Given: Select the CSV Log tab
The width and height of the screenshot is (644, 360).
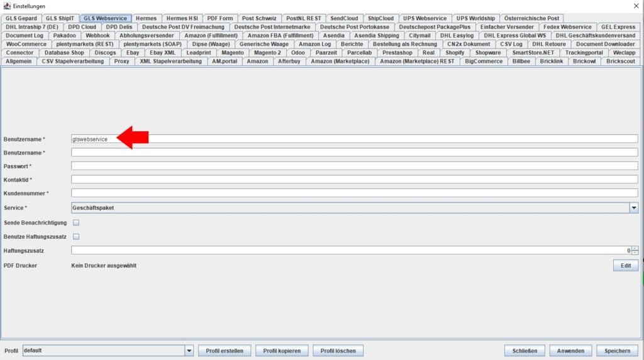Looking at the screenshot, I should pyautogui.click(x=511, y=45).
